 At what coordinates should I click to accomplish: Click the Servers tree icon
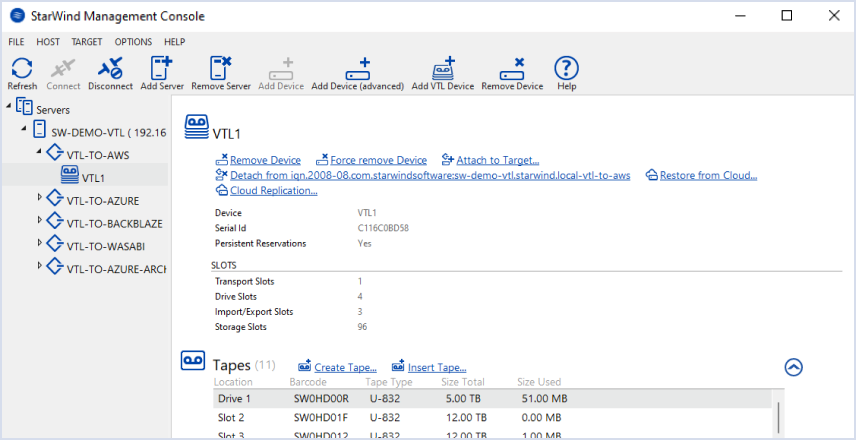point(25,106)
